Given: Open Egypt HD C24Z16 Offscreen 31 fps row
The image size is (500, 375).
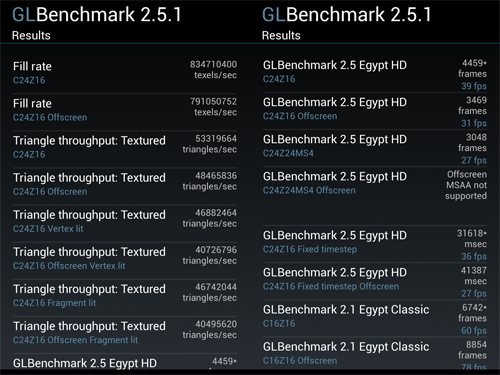Looking at the screenshot, I should coord(375,111).
